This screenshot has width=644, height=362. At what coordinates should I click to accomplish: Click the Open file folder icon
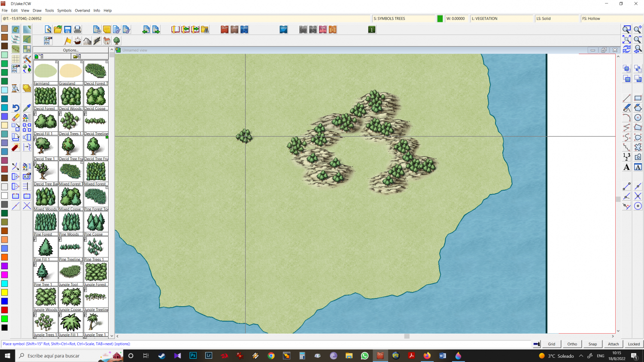(58, 29)
